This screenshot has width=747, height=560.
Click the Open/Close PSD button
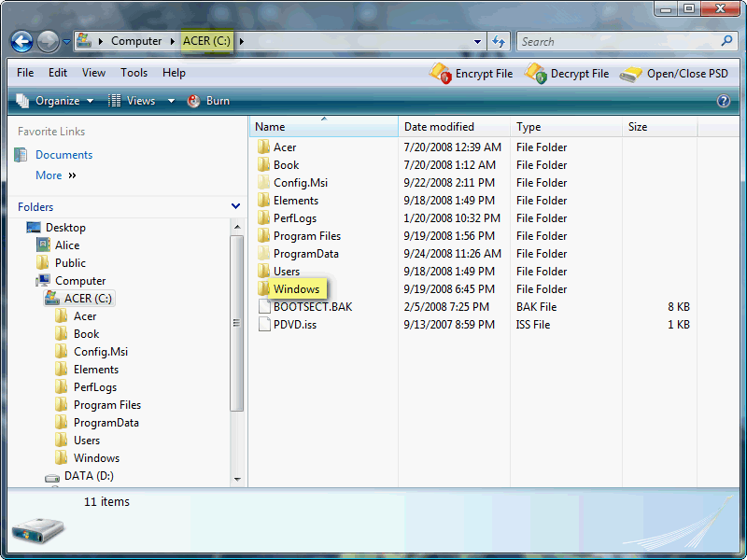pos(673,74)
